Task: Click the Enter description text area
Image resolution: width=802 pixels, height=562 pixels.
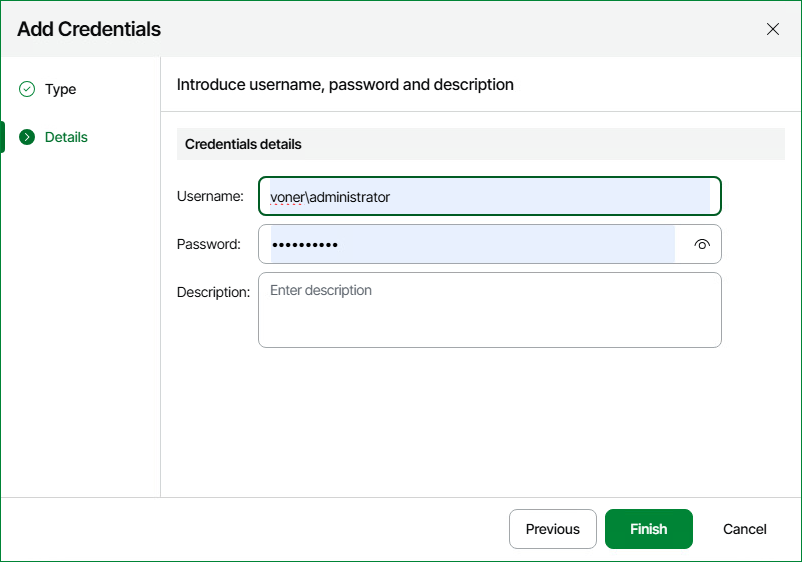Action: pos(489,310)
